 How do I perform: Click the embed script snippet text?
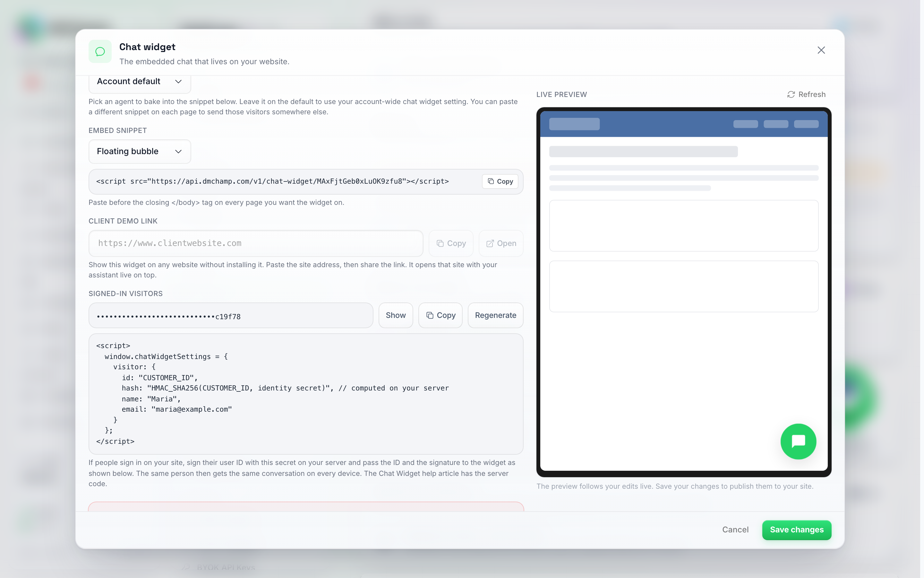coord(272,181)
